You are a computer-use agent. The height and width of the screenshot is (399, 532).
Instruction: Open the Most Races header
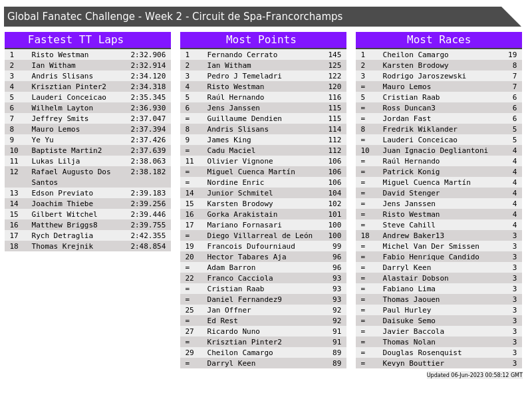[438, 40]
